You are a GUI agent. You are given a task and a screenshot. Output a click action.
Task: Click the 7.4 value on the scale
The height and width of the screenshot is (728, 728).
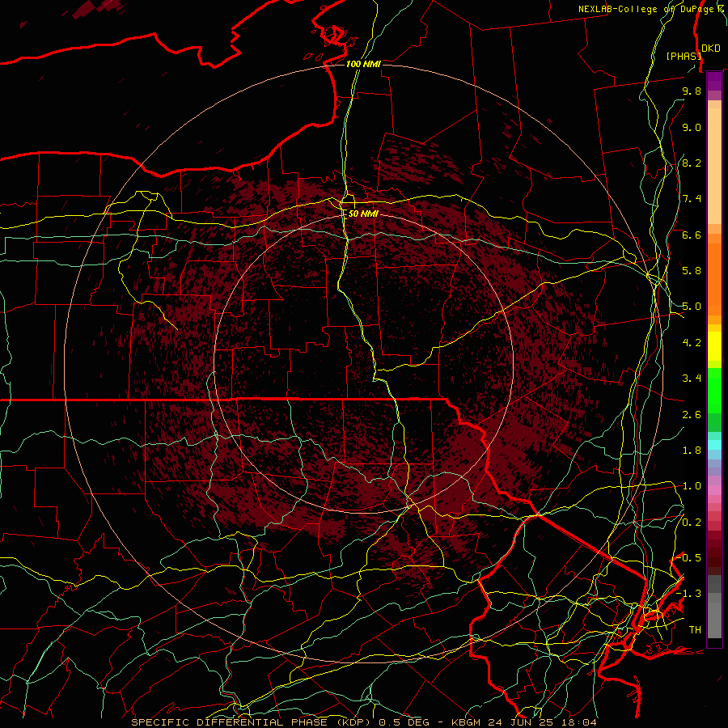692,199
